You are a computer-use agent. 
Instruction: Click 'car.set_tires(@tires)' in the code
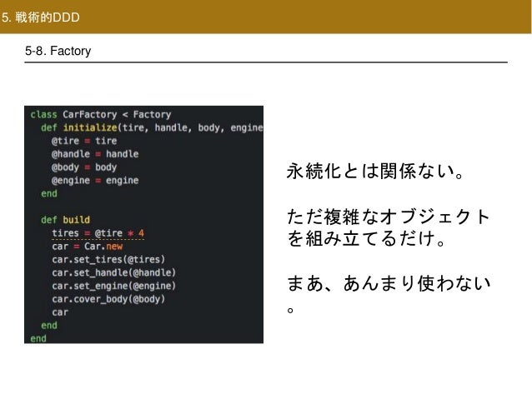click(x=108, y=259)
